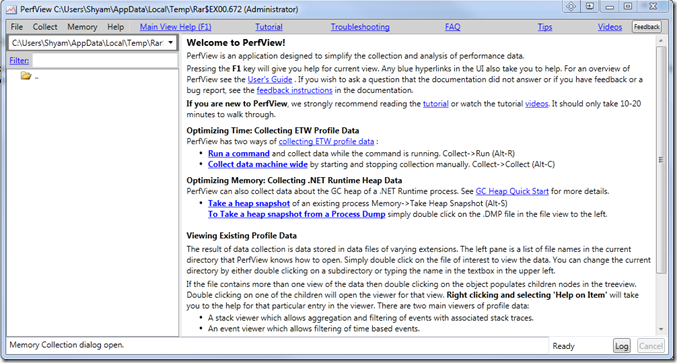Click the Log button in status bar
The image size is (677, 363).
621,346
